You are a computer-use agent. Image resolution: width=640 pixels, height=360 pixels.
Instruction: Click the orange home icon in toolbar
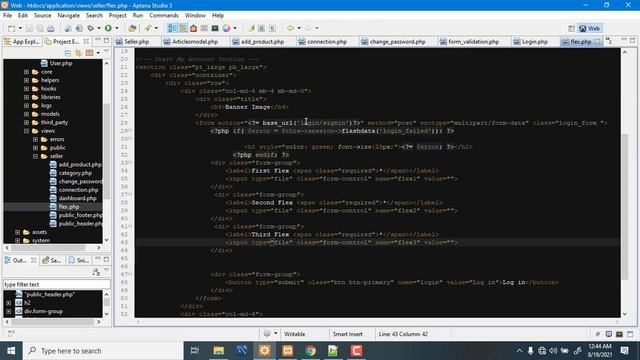pyautogui.click(x=193, y=28)
